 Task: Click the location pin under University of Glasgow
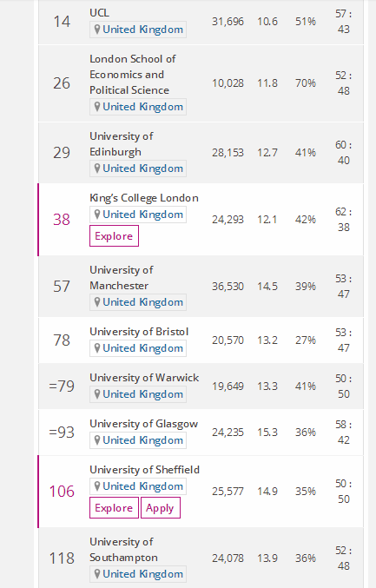click(97, 440)
